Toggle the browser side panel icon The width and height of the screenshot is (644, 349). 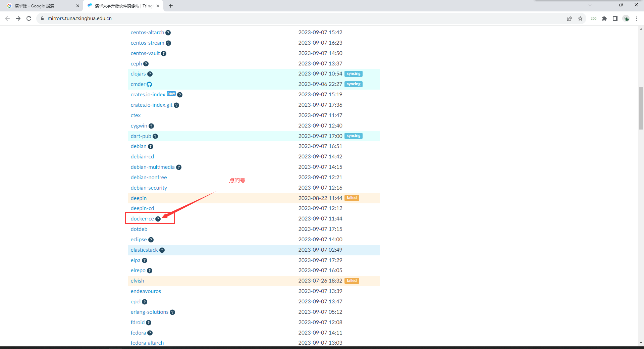(x=615, y=18)
